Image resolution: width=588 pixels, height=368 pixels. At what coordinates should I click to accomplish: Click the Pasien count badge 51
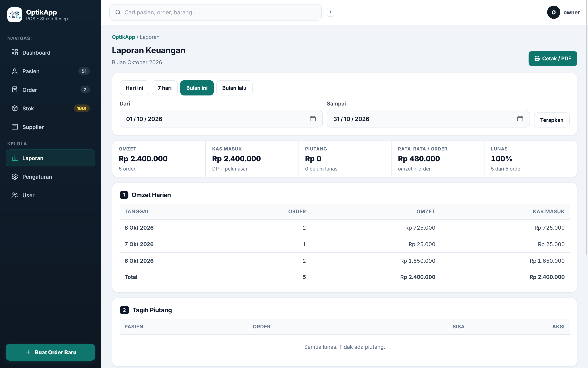coord(84,71)
